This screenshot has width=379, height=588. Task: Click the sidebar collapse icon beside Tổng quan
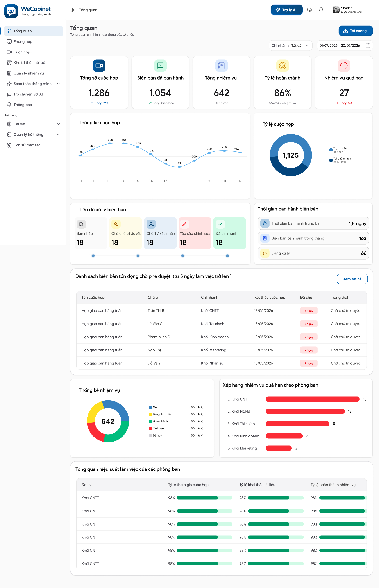[73, 10]
